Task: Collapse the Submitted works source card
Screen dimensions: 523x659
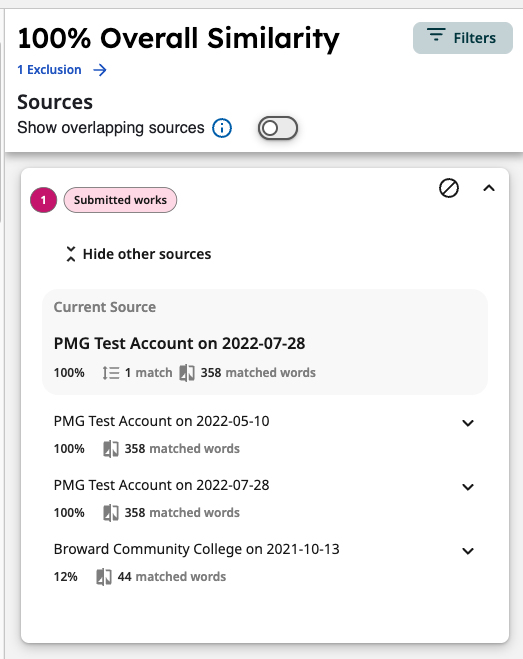Action: point(489,188)
